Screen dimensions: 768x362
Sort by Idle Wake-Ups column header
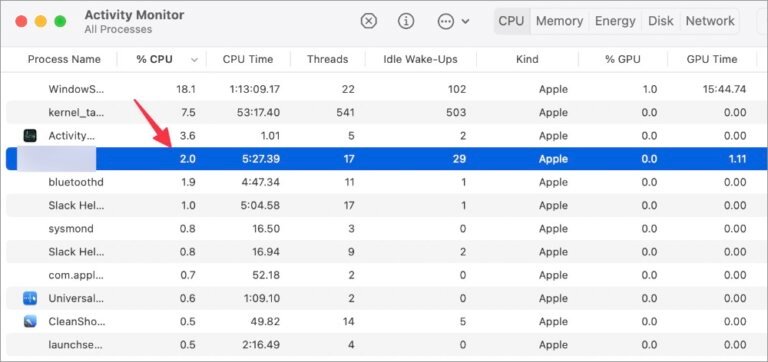tap(420, 59)
